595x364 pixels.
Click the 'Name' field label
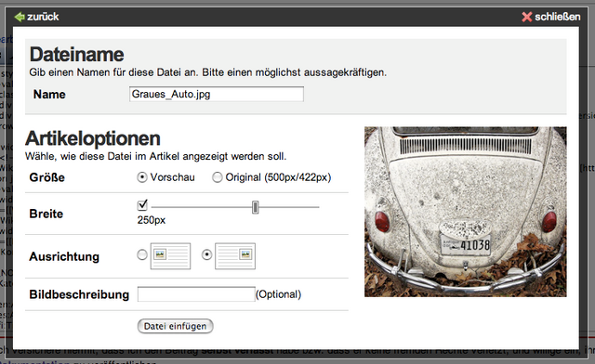tap(49, 95)
